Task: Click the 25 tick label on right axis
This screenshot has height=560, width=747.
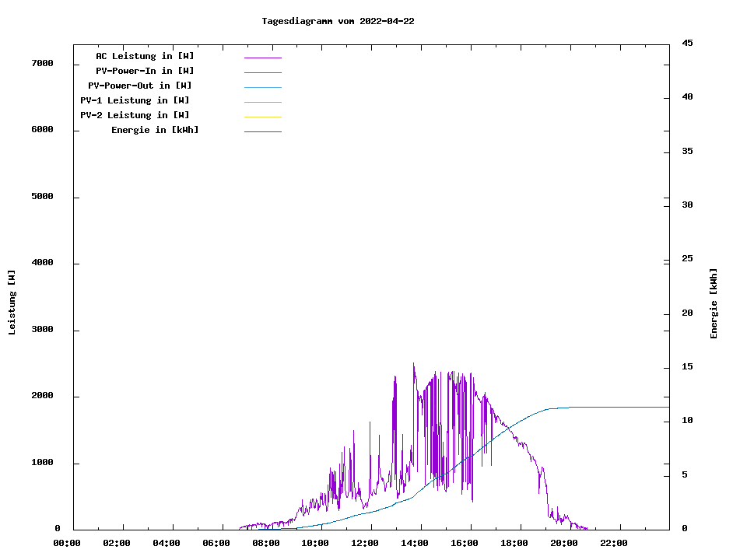Action: pos(687,258)
